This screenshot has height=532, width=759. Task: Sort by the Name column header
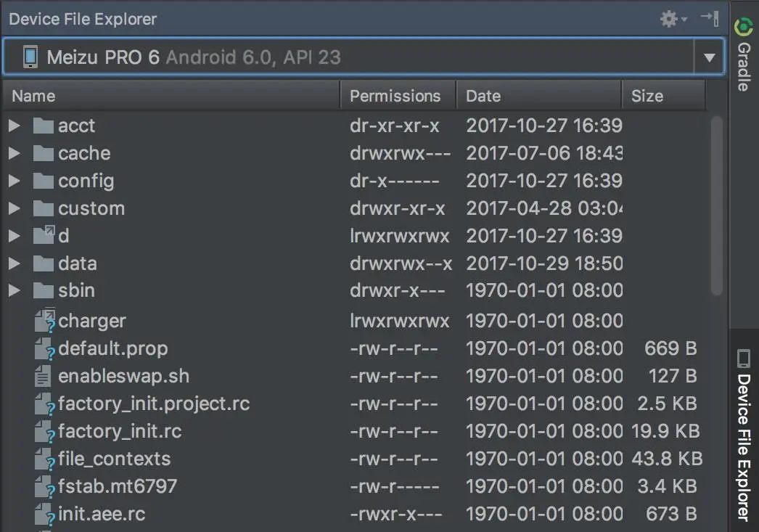coord(33,96)
